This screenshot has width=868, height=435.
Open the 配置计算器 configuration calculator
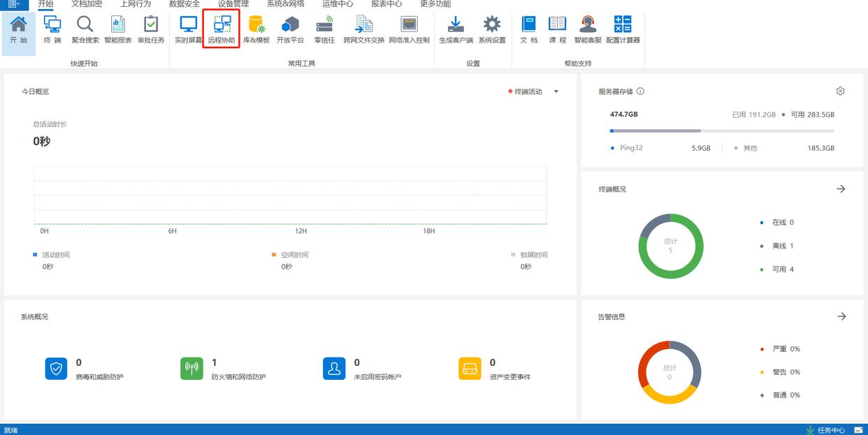click(622, 29)
